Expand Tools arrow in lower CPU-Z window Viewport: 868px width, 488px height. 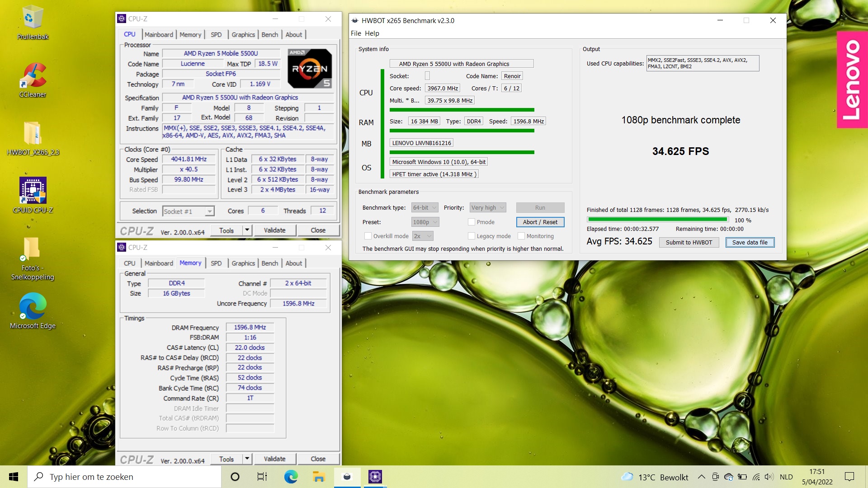click(247, 459)
